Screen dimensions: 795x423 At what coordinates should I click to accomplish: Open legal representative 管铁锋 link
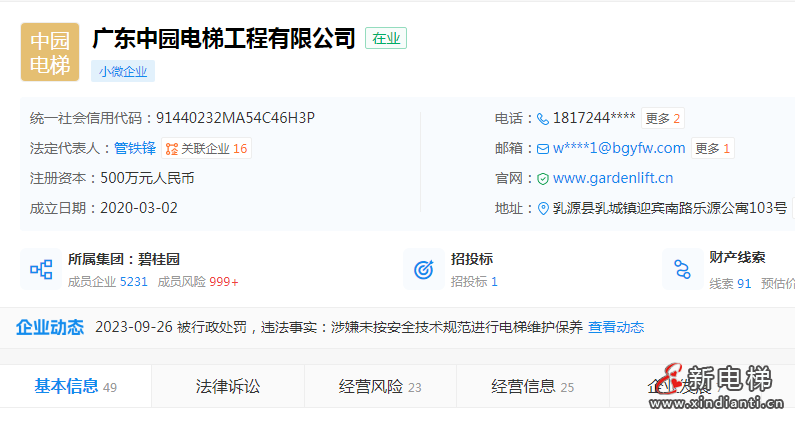tap(135, 148)
